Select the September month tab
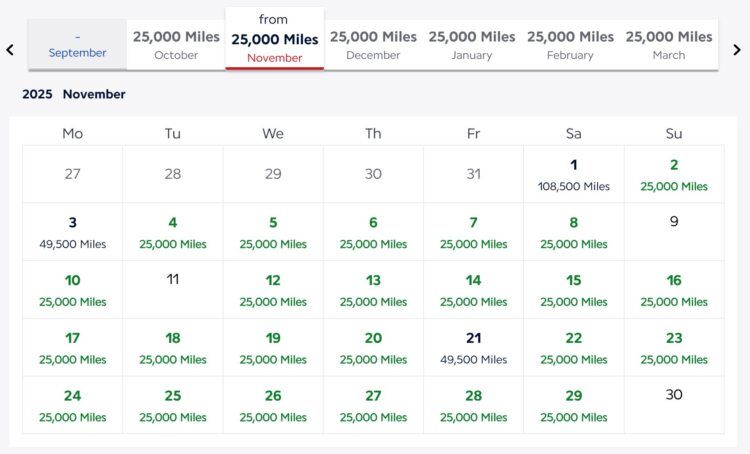Screen dimensions: 750x454 (x=77, y=45)
